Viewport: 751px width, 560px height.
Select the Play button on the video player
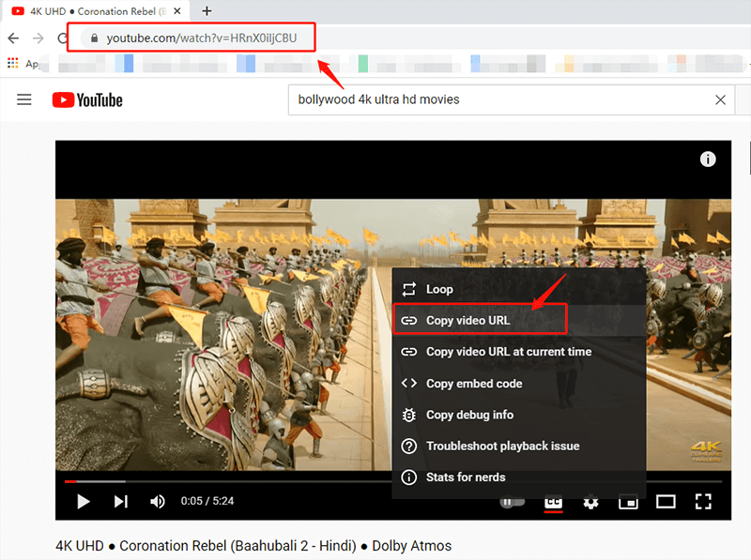[x=83, y=501]
